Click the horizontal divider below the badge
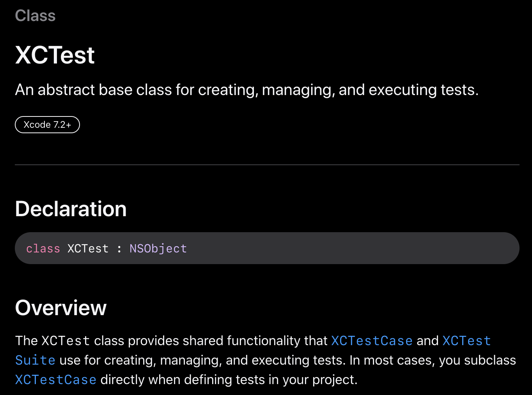The width and height of the screenshot is (532, 395). (267, 165)
